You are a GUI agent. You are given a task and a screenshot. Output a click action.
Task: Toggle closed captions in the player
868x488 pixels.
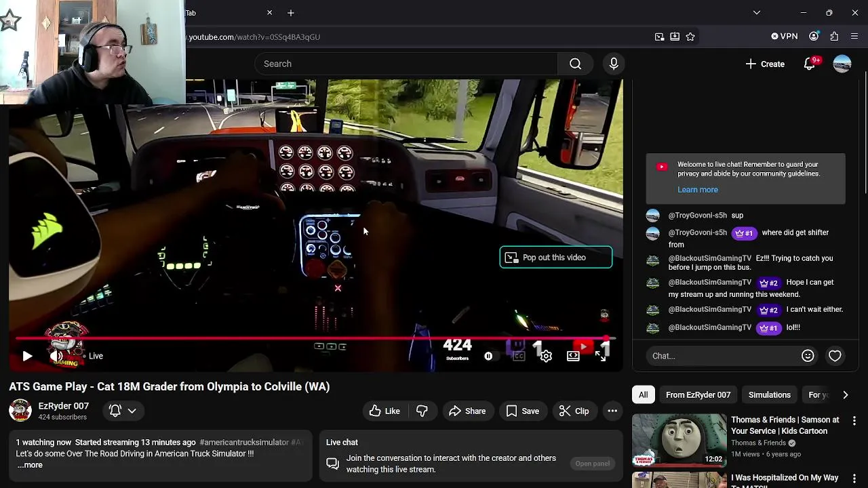[519, 356]
